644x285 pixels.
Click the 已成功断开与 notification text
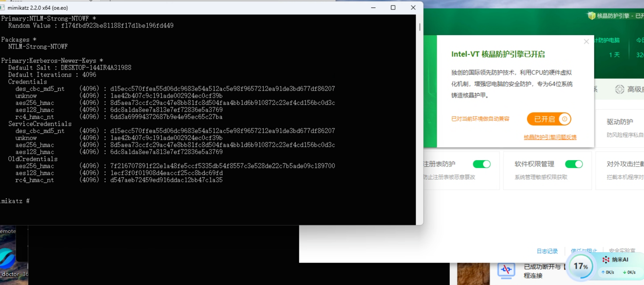pyautogui.click(x=542, y=267)
